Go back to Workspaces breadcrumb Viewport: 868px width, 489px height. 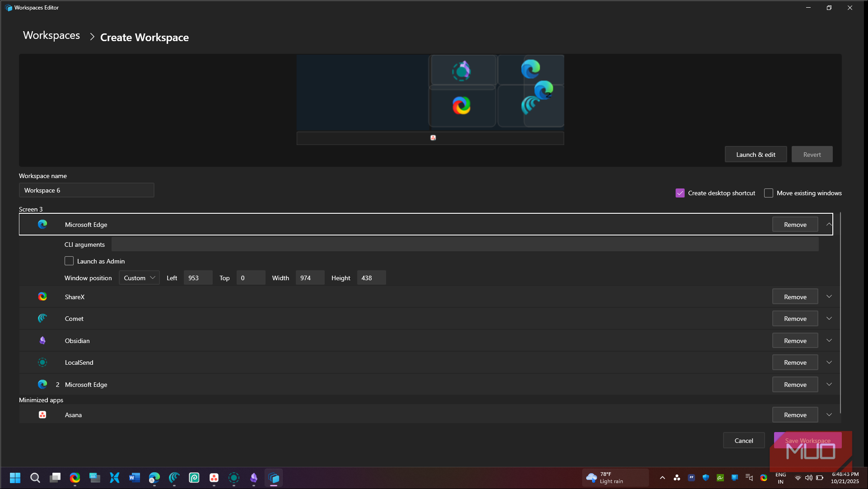(x=51, y=35)
